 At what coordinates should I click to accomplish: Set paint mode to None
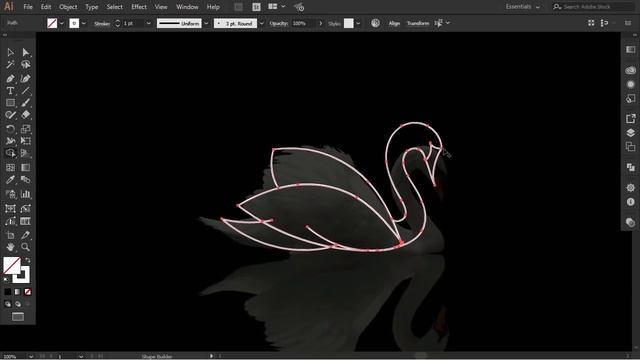pos(28,292)
